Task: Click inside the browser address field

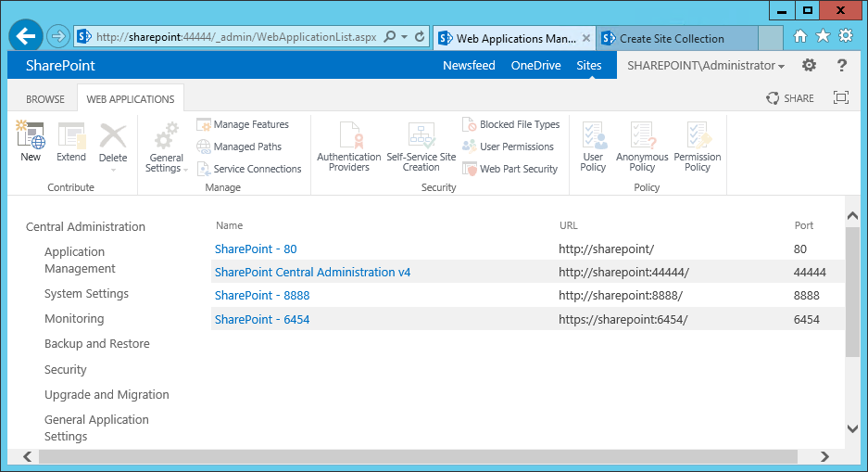Action: tap(236, 37)
